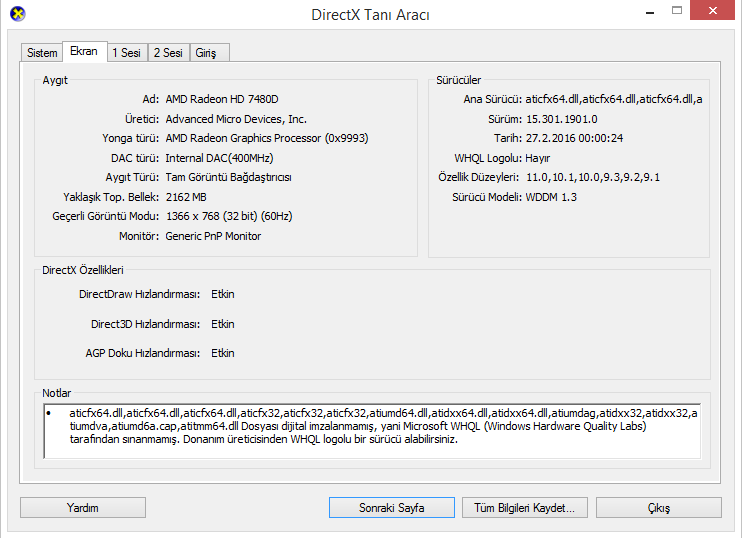Image resolution: width=742 pixels, height=538 pixels.
Task: Click driver model WDDM 1.3 value
Action: tap(551, 197)
